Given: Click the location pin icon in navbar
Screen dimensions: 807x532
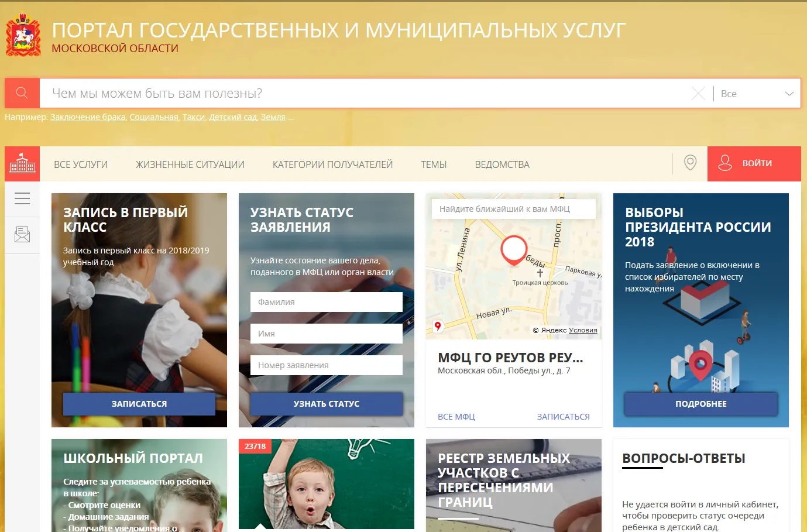Looking at the screenshot, I should [x=690, y=163].
